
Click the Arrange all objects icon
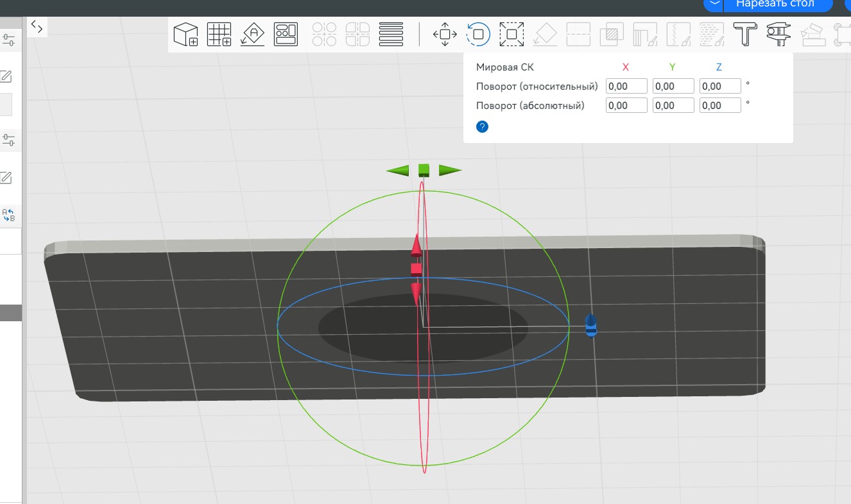[286, 34]
